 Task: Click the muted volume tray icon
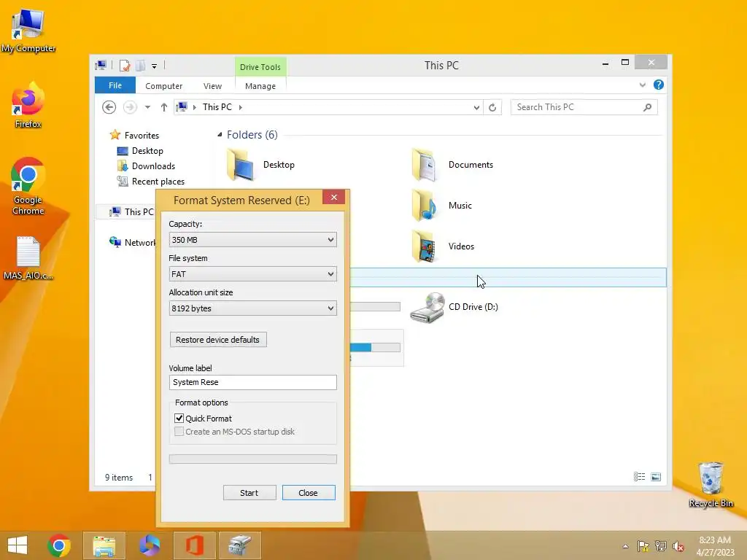point(678,546)
